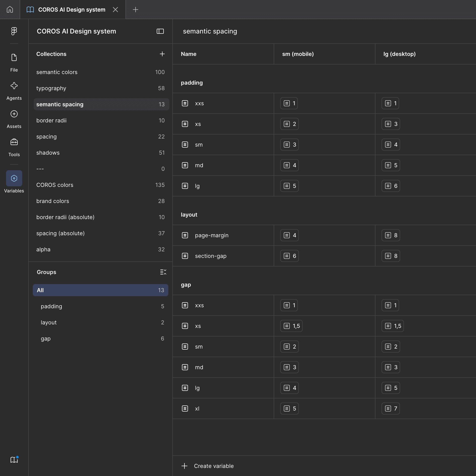
Task: Edit gap xl desktop value 7
Action: click(x=391, y=409)
